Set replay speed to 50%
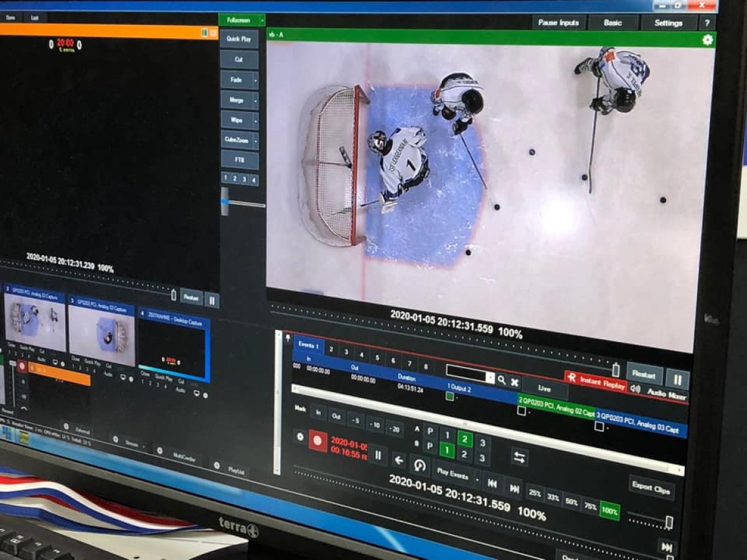Screen dimensions: 747x560 [x=572, y=502]
